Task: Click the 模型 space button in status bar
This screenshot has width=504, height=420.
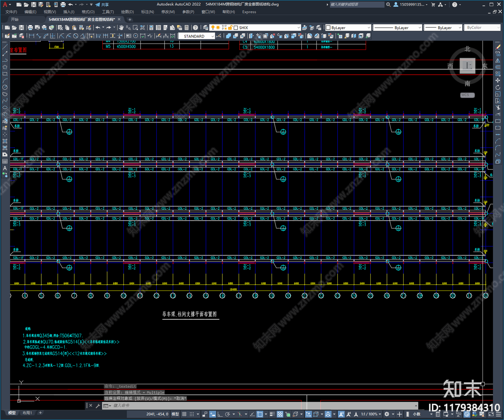Action: (x=175, y=414)
